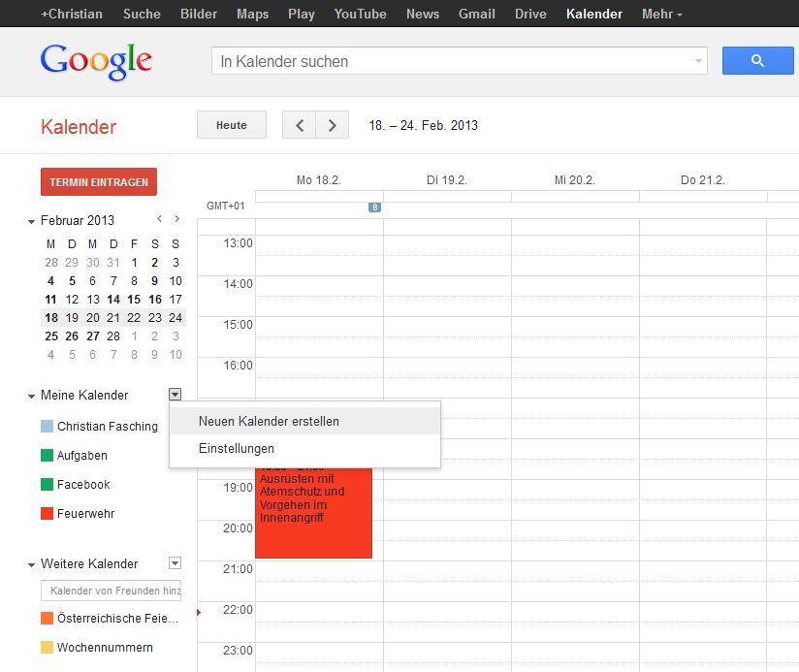799x672 pixels.
Task: Open News in top bar
Action: (423, 14)
